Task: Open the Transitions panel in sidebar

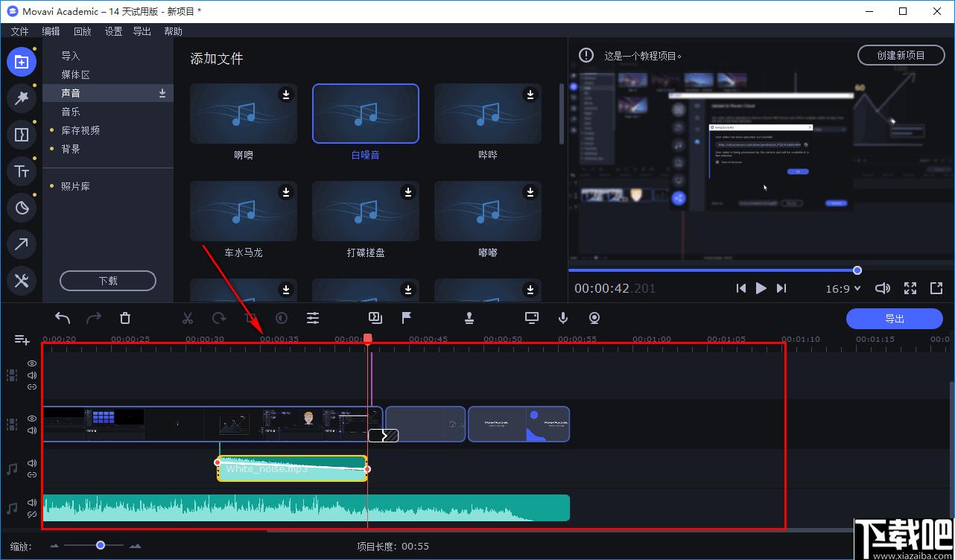Action: [x=22, y=135]
